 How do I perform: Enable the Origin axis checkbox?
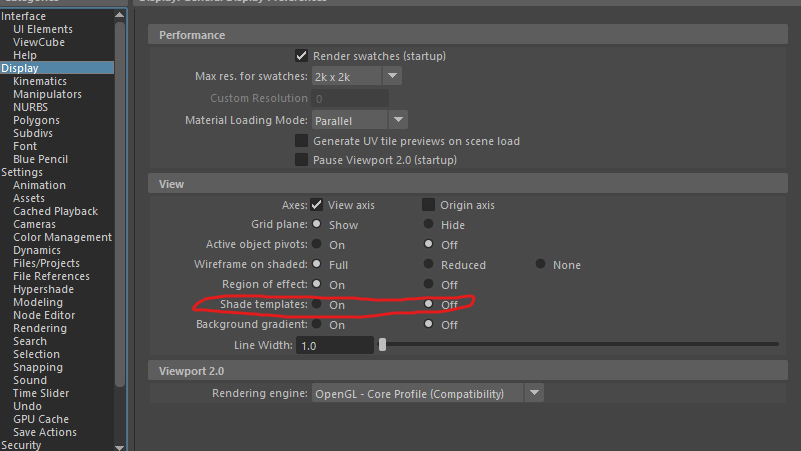(429, 205)
